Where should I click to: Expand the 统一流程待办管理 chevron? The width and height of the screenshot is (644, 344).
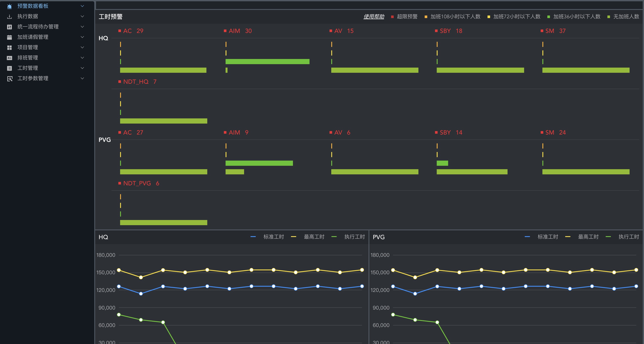pyautogui.click(x=82, y=27)
